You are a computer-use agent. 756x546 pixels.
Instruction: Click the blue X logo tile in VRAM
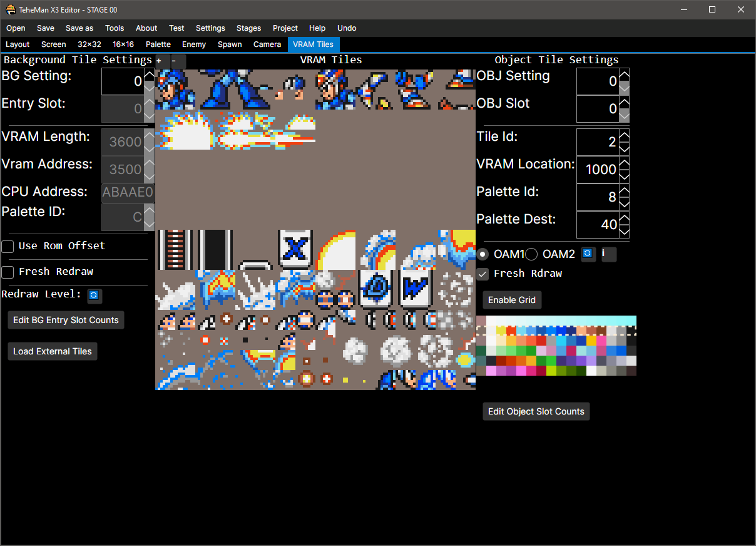pos(295,249)
